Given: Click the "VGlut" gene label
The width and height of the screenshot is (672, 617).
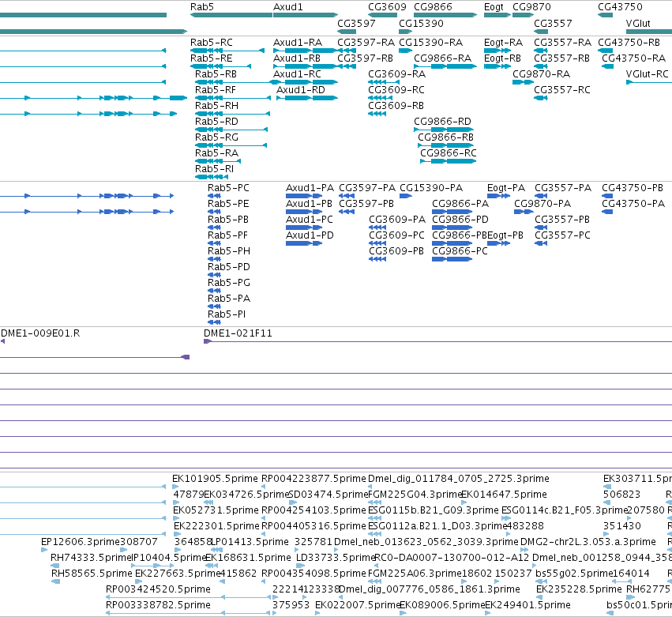Looking at the screenshot, I should [x=638, y=24].
